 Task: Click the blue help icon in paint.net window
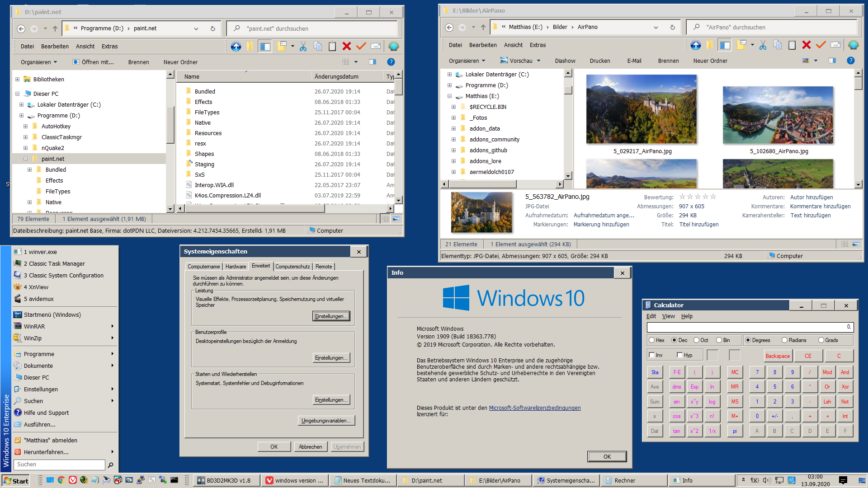coord(391,62)
